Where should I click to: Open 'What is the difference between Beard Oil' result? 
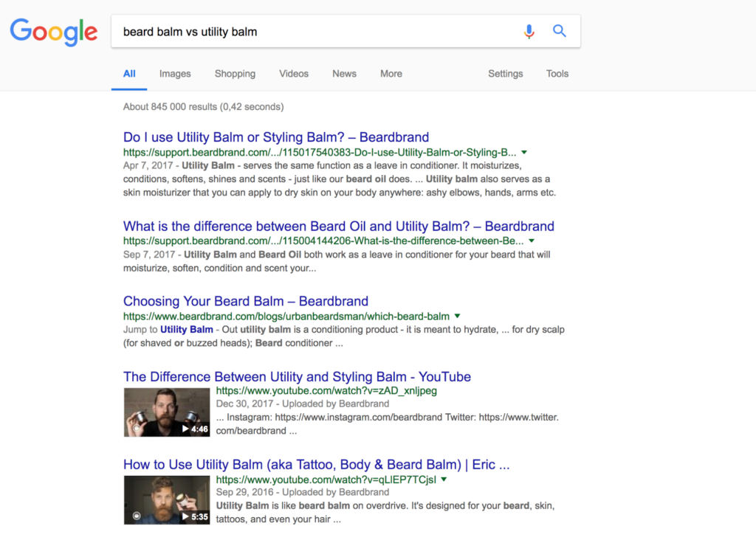(x=338, y=226)
